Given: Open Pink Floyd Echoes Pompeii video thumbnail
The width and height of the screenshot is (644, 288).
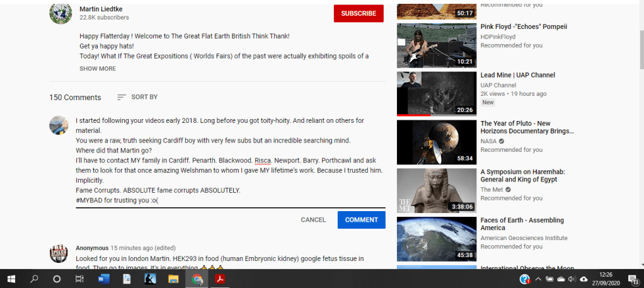Looking at the screenshot, I should click(436, 45).
